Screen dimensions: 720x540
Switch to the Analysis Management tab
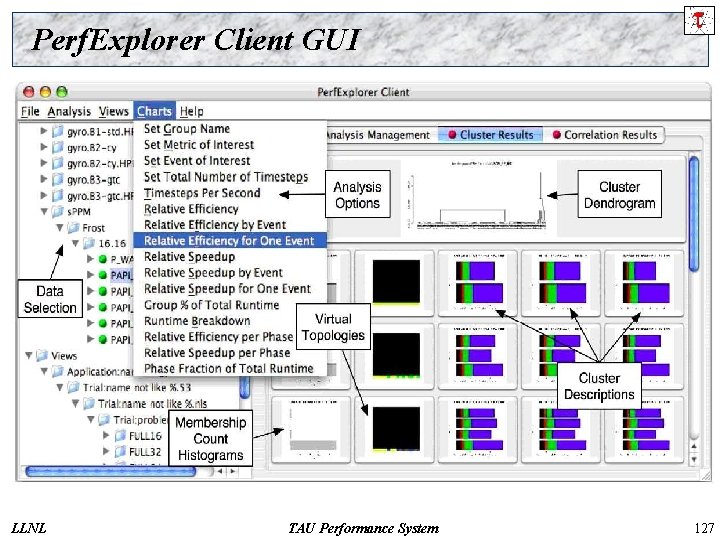tap(379, 135)
